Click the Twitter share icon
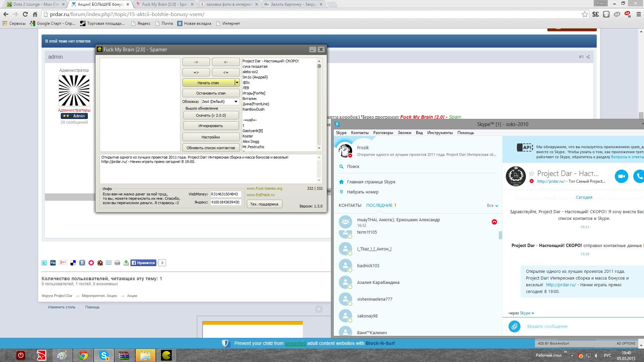Image resolution: width=644 pixels, height=362 pixels. (x=44, y=263)
